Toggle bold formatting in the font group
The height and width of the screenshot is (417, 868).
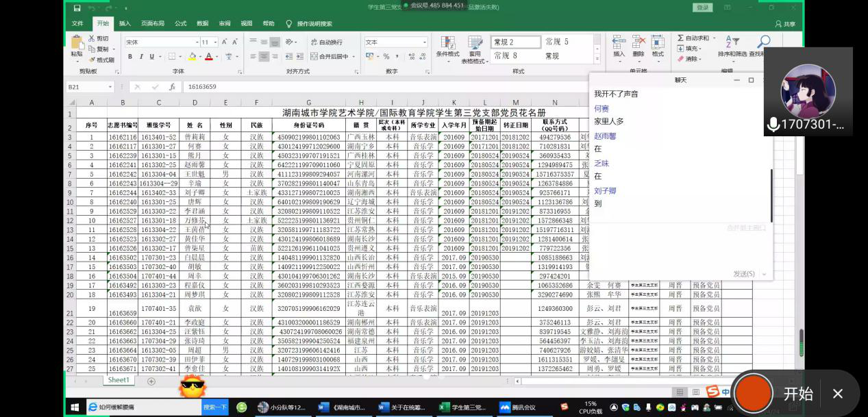131,57
